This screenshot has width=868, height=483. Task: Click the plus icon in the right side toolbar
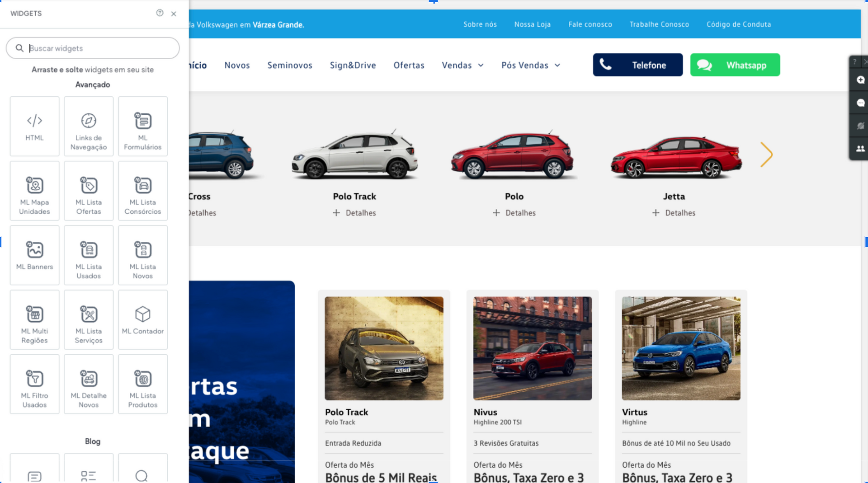point(860,80)
